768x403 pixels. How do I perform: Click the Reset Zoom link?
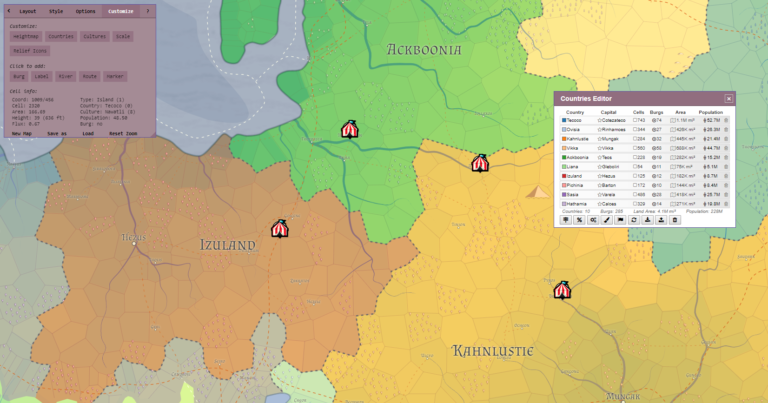tap(123, 132)
